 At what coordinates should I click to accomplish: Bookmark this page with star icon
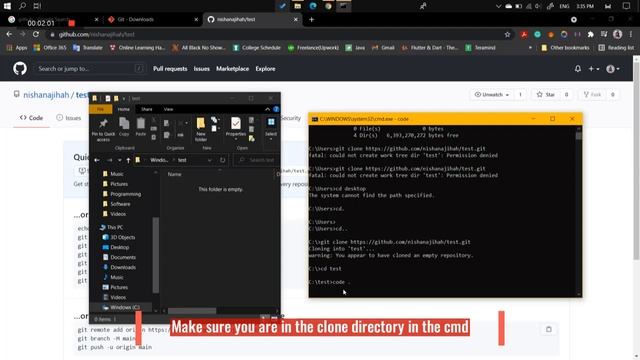tap(507, 35)
